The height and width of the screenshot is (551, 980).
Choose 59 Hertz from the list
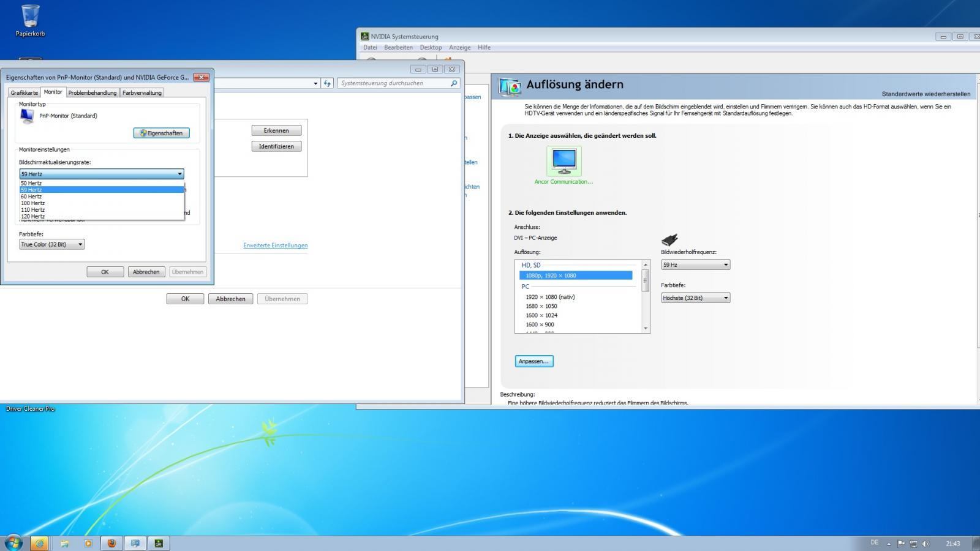click(102, 190)
